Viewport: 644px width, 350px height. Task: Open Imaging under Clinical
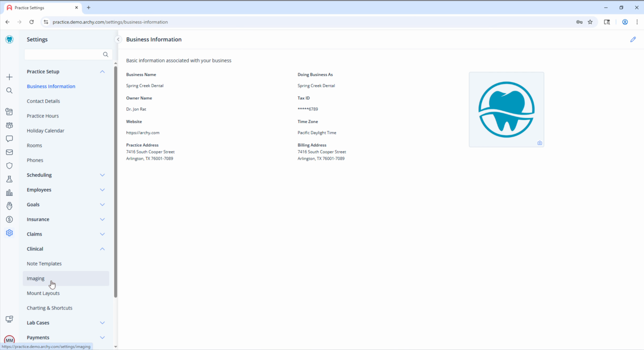(66, 278)
